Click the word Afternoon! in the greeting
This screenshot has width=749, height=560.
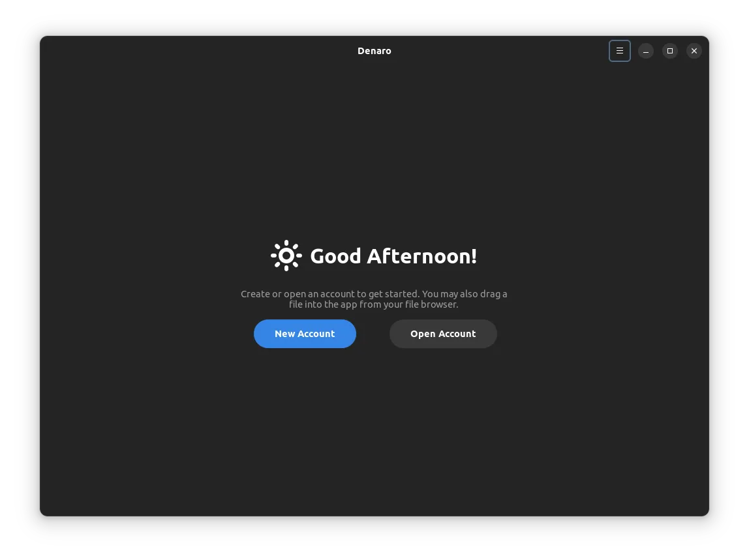tap(421, 256)
